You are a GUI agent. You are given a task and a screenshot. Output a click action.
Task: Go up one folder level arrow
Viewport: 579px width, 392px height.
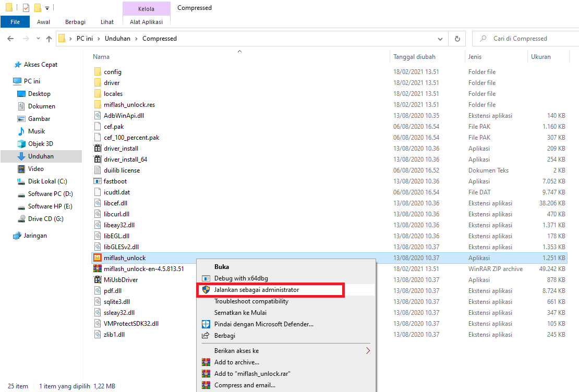(49, 39)
